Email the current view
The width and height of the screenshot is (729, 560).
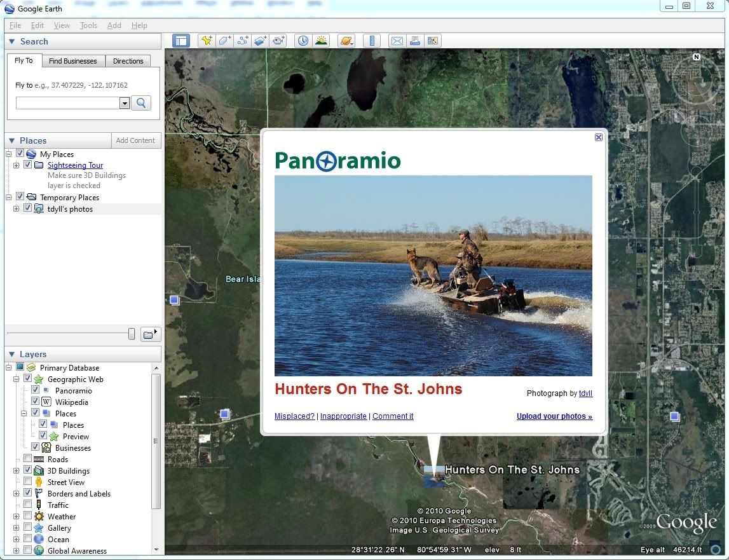(397, 41)
